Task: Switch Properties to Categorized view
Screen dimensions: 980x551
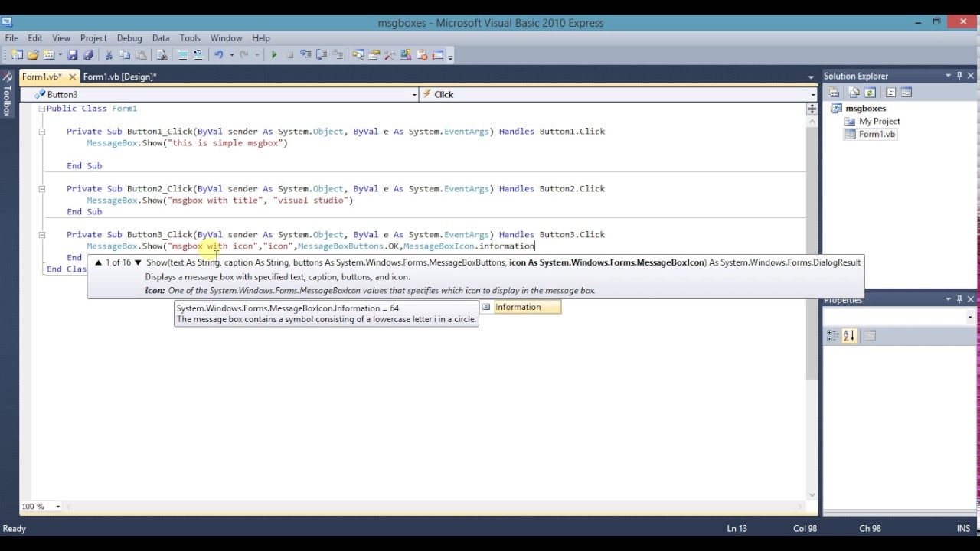Action: pyautogui.click(x=833, y=336)
